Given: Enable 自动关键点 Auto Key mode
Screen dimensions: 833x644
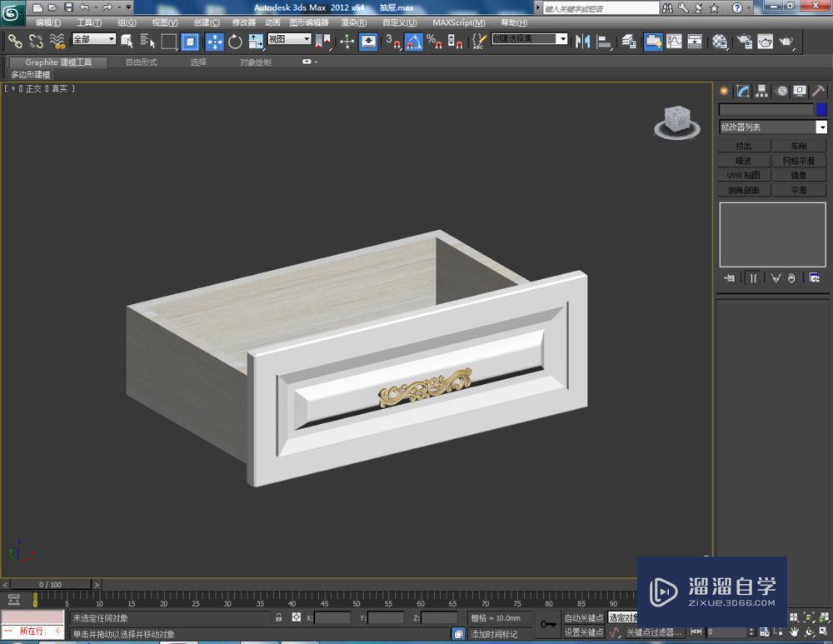Looking at the screenshot, I should point(584,617).
